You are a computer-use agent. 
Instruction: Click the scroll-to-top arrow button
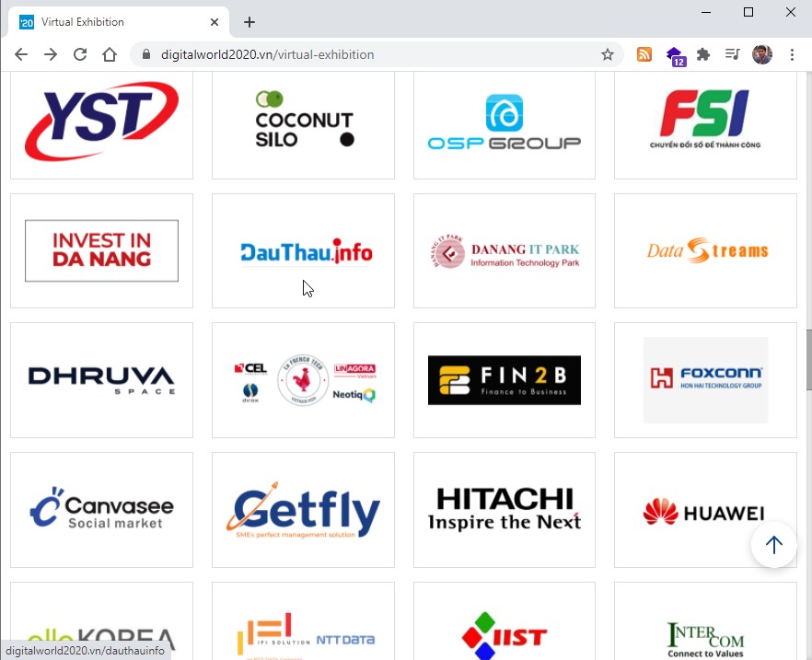tap(773, 545)
